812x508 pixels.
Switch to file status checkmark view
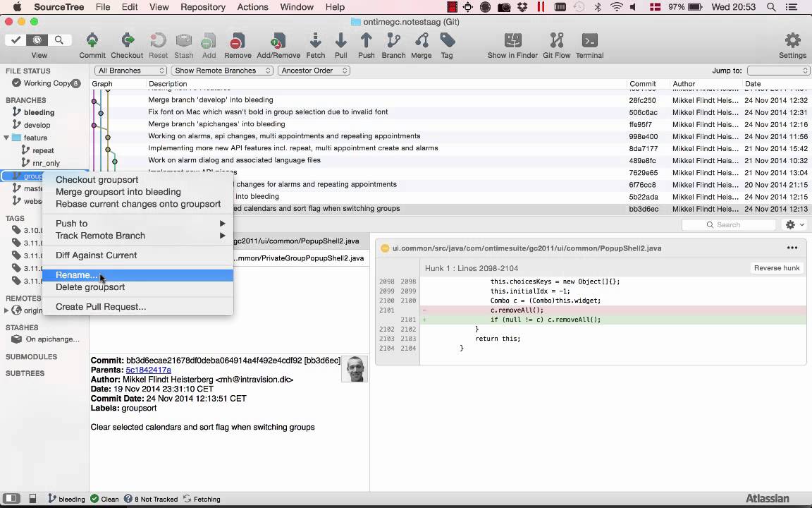coord(16,40)
